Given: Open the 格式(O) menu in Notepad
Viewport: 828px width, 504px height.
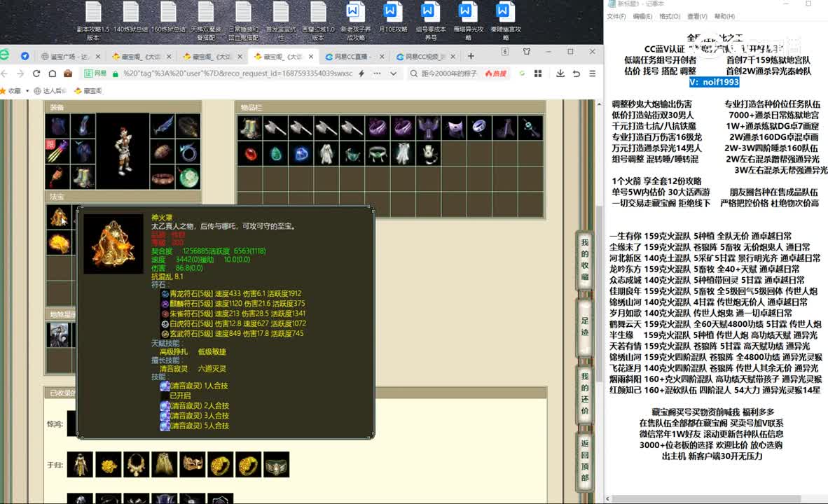Looking at the screenshot, I should click(x=670, y=16).
